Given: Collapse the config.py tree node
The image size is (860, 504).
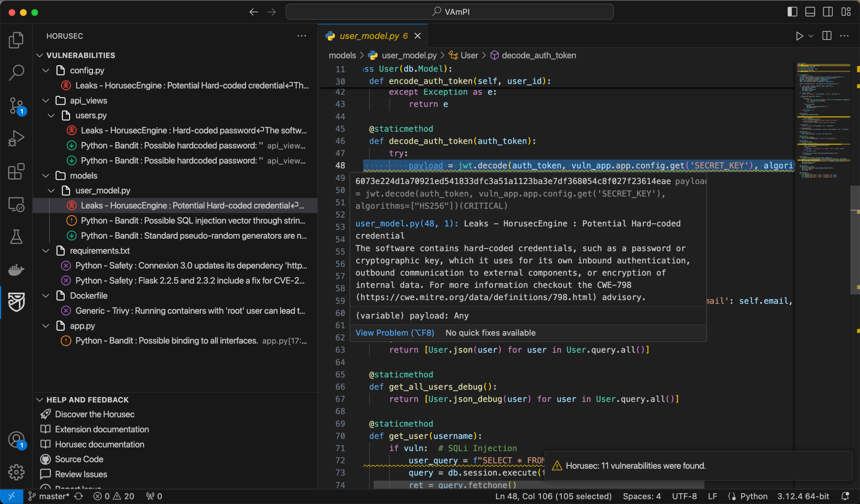Looking at the screenshot, I should [x=45, y=71].
